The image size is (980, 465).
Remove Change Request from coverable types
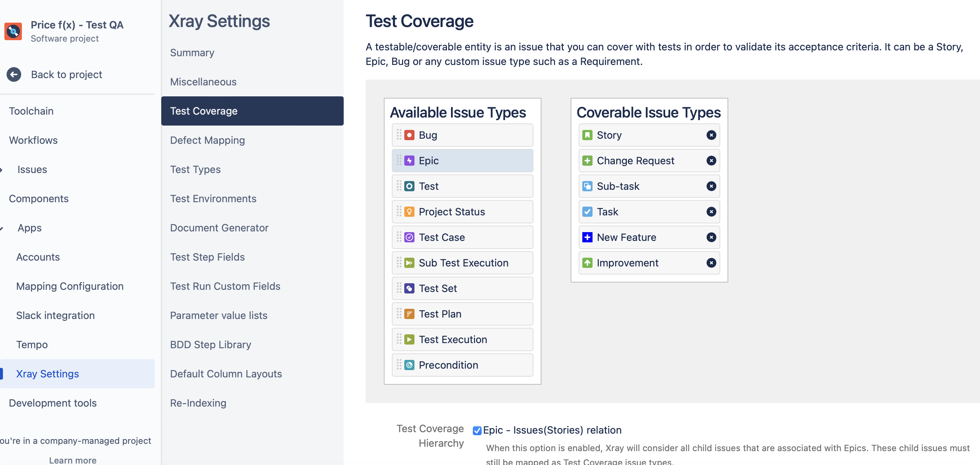pyautogui.click(x=711, y=161)
